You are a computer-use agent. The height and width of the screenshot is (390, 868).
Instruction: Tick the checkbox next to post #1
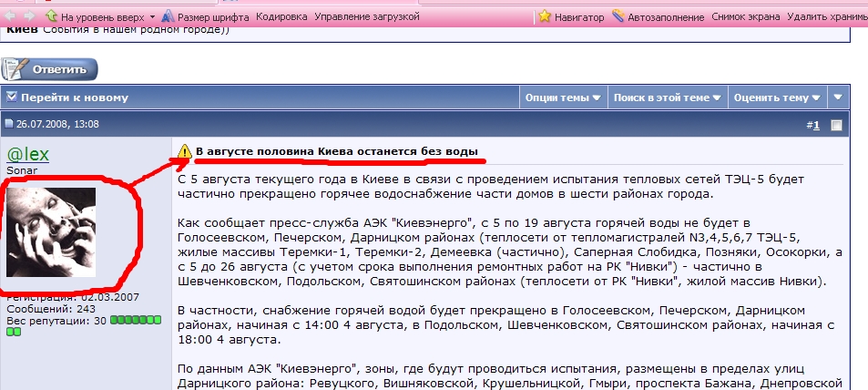pos(836,126)
